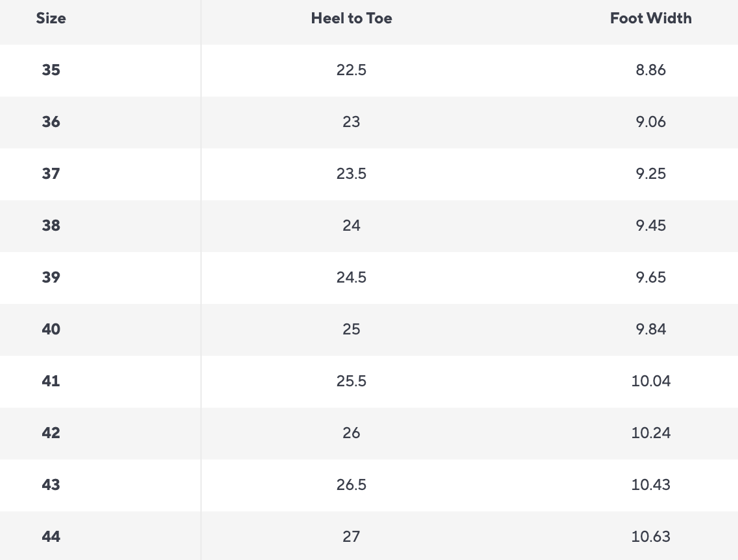Click the Foot Width column header
This screenshot has height=560, width=738.
tap(650, 18)
